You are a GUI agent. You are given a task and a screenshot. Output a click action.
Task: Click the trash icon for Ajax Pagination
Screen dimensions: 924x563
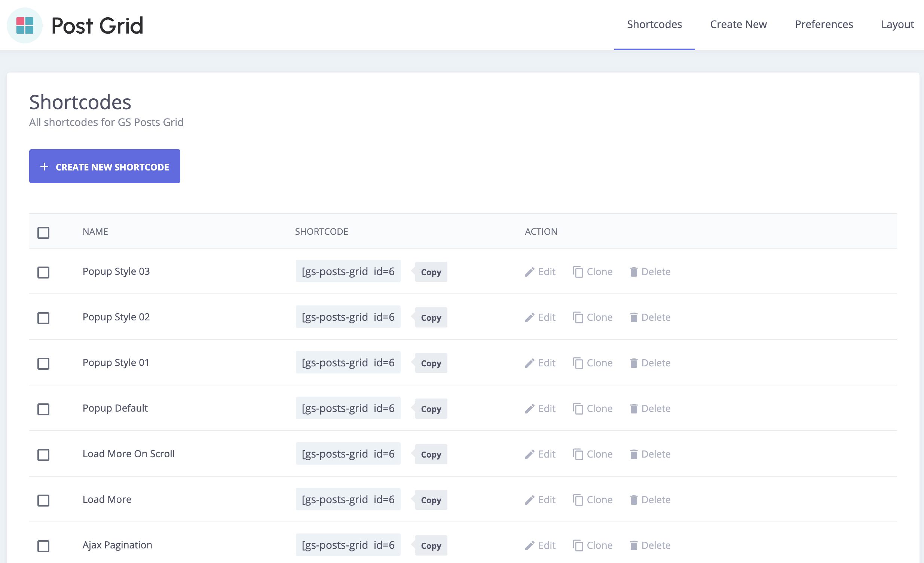634,546
